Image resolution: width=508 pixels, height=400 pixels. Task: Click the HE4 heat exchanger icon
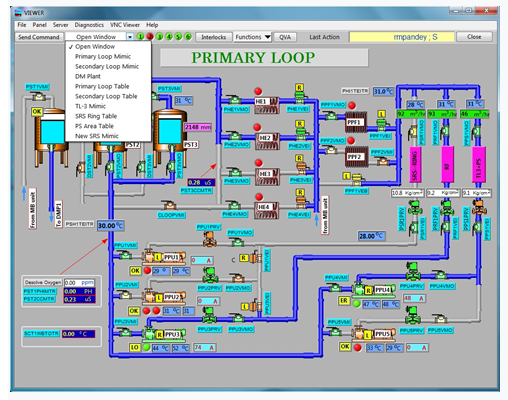266,210
